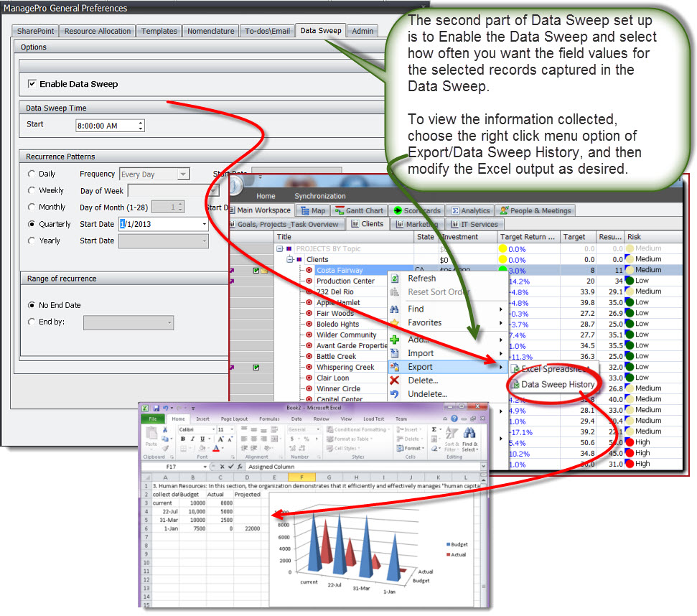The image size is (697, 616).
Task: Switch to the Resource Allocation tab
Action: click(x=98, y=31)
